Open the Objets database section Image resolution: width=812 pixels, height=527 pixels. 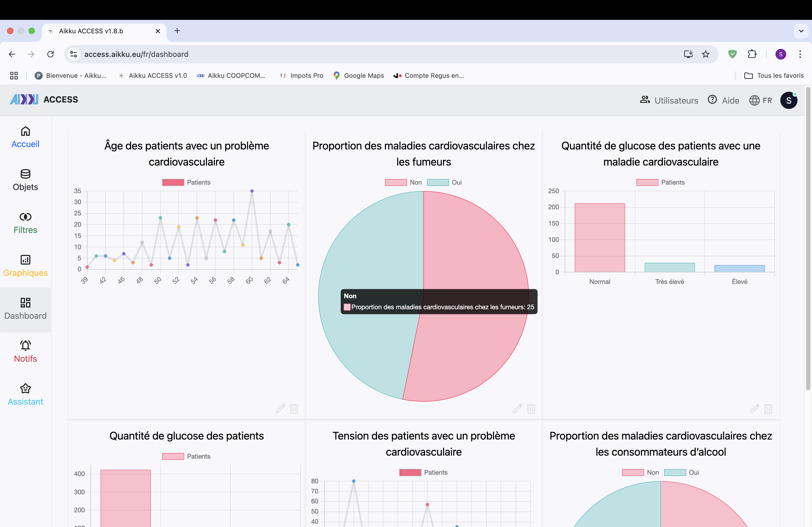click(x=25, y=180)
